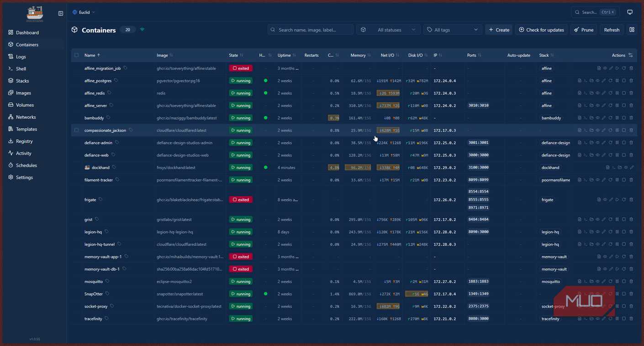Viewport: 644px width, 346px height.
Task: Click the shell terminal icon for affine_redis
Action: (x=586, y=93)
